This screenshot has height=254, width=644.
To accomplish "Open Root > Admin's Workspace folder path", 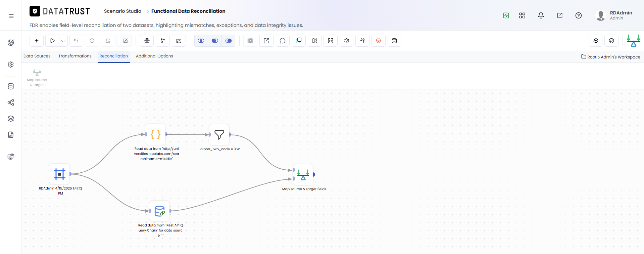I will tap(611, 57).
